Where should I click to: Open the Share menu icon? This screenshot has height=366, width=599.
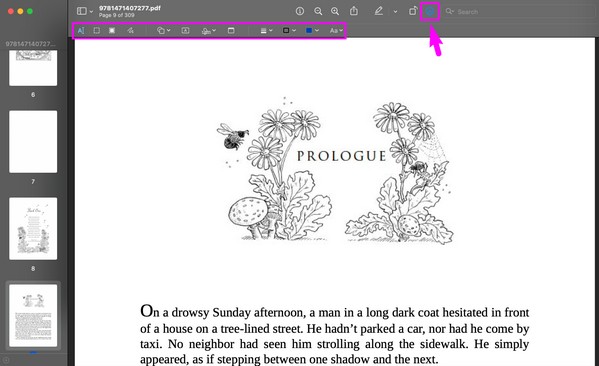(x=354, y=11)
